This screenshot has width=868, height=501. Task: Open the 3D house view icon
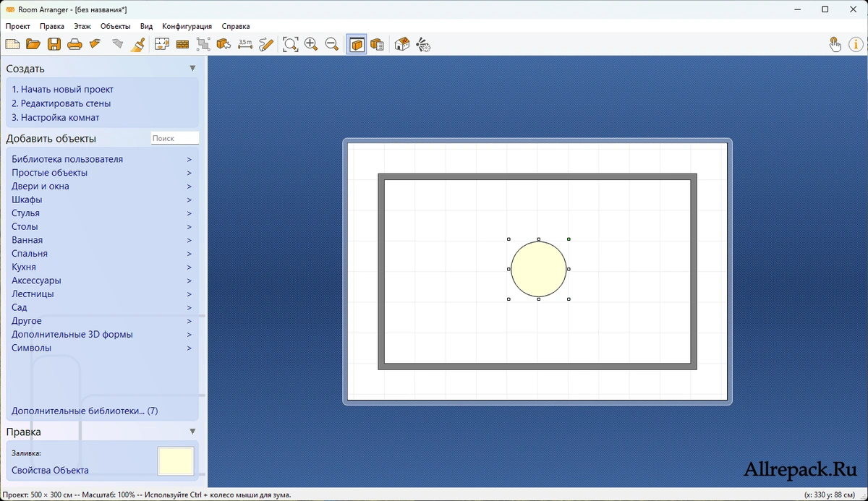coord(402,44)
